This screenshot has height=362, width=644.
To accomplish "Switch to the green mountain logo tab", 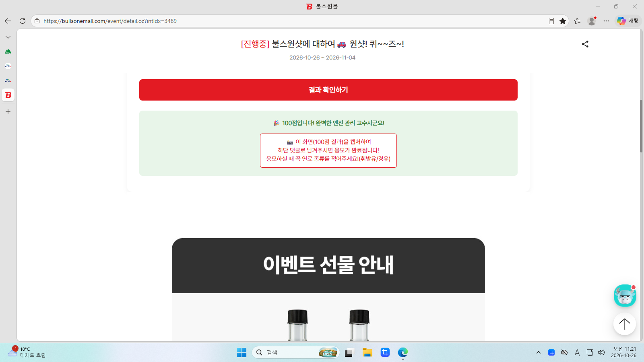I will [x=8, y=51].
